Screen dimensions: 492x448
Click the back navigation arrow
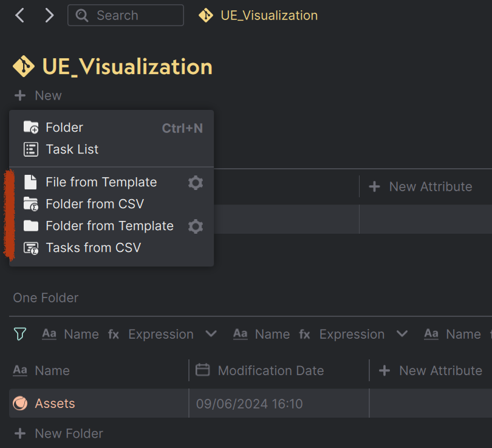19,15
